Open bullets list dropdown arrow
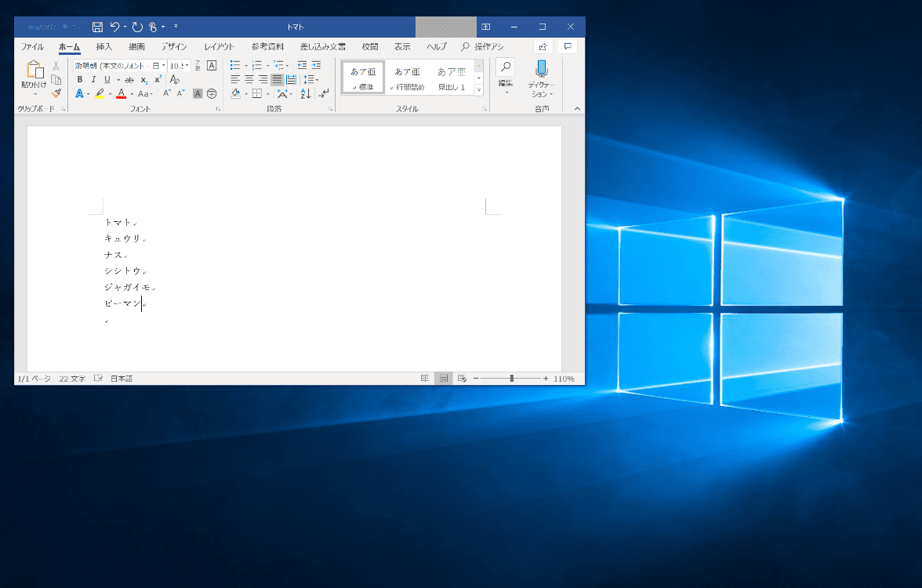 pyautogui.click(x=246, y=66)
